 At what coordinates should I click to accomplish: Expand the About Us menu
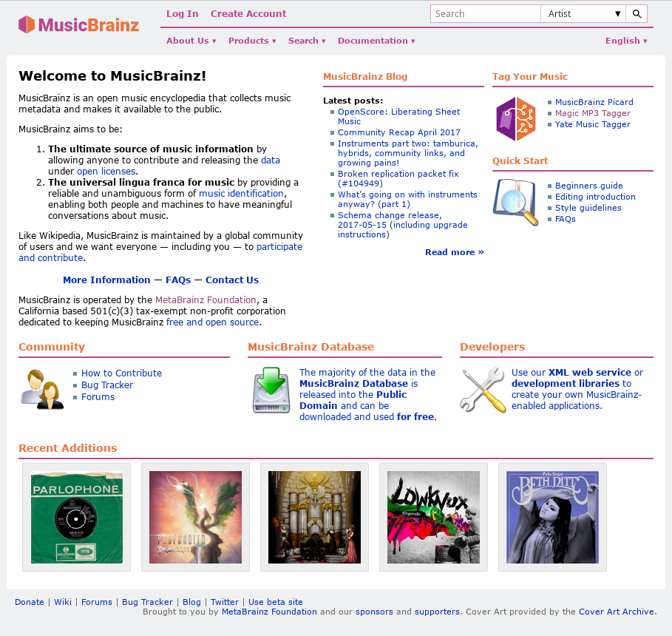tap(191, 41)
